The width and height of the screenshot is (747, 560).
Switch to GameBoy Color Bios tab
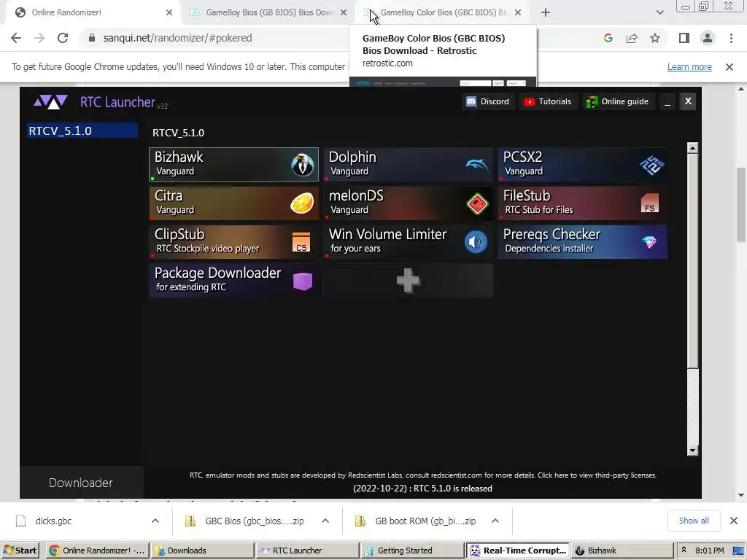click(x=441, y=12)
